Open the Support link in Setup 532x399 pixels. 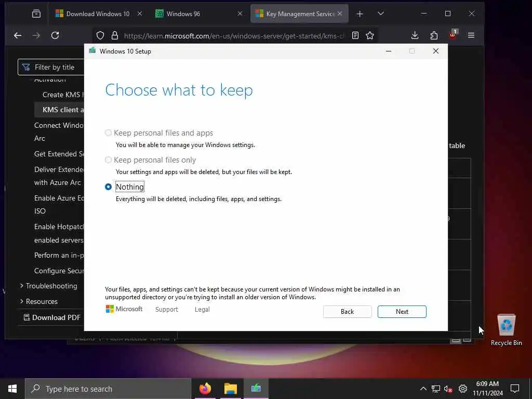pos(167,310)
